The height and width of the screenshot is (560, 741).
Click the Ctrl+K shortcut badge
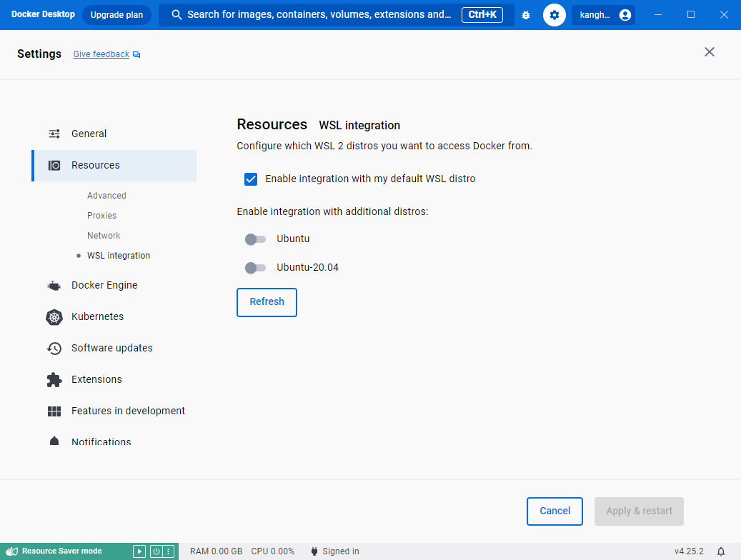(x=482, y=15)
